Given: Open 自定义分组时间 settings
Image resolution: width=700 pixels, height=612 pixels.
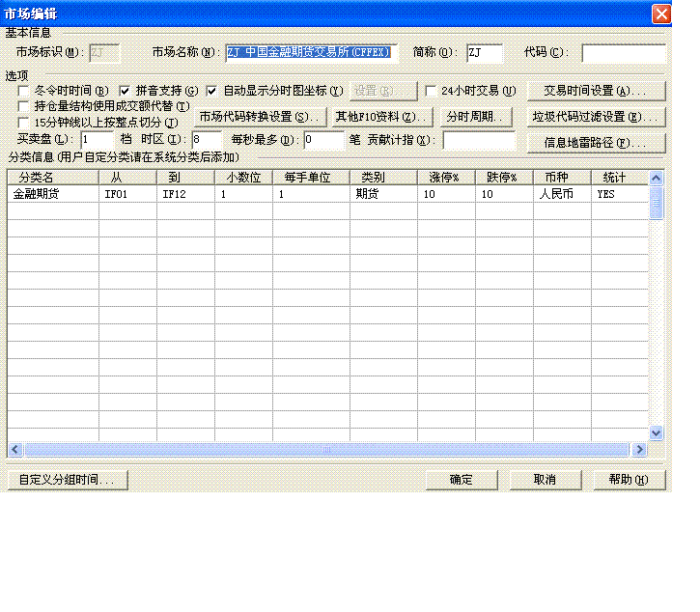Looking at the screenshot, I should coord(67,480).
